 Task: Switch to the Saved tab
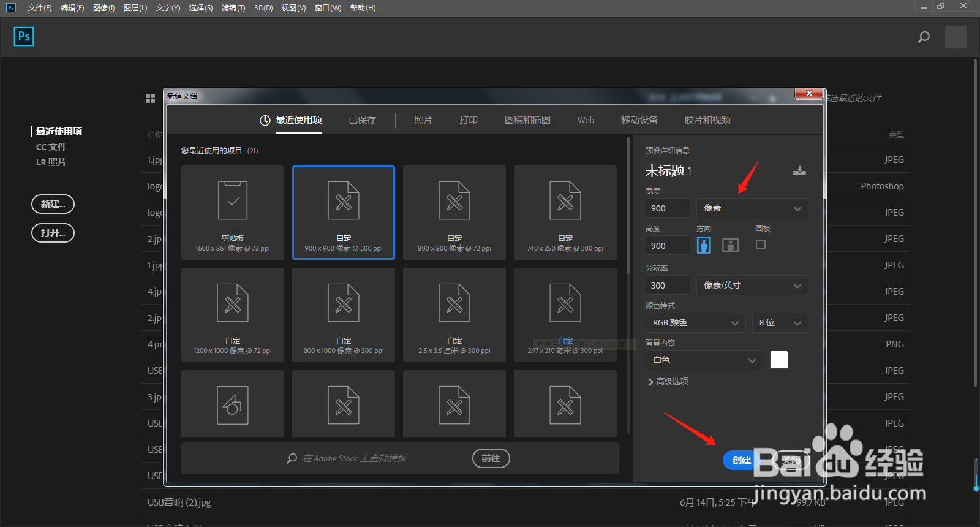(x=362, y=120)
